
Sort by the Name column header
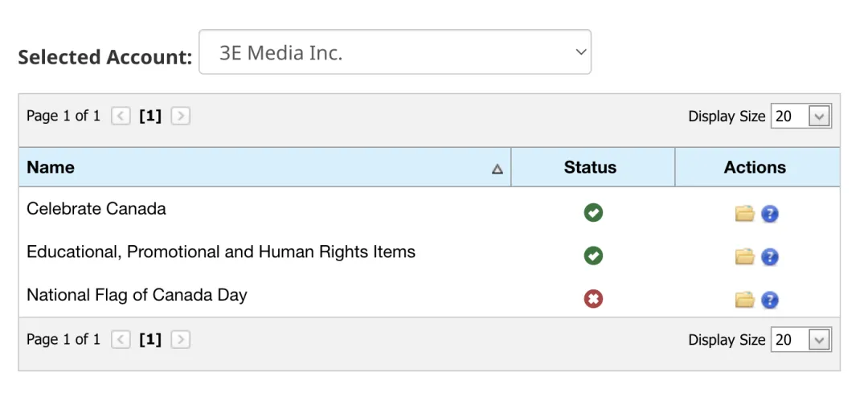(x=51, y=167)
